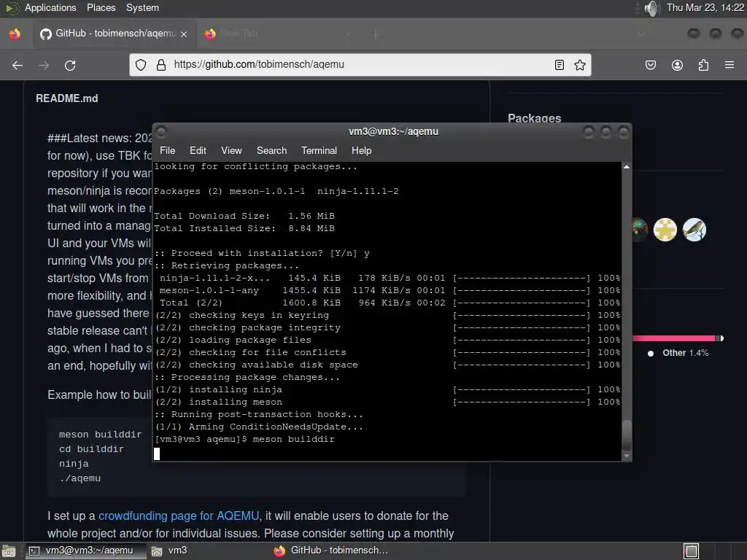This screenshot has width=747, height=560.
Task: Switch to GitHub tobimensch/aqemu tab
Action: click(x=114, y=34)
